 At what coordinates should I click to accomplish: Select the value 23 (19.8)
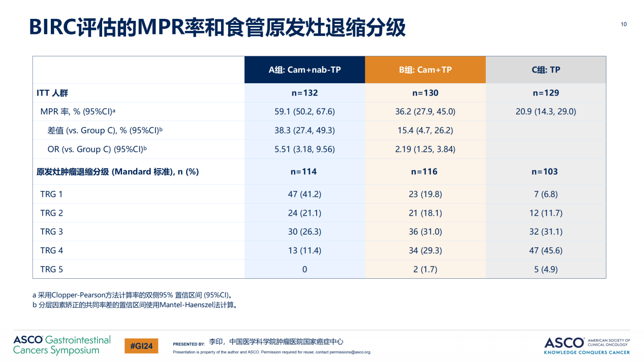(x=425, y=194)
